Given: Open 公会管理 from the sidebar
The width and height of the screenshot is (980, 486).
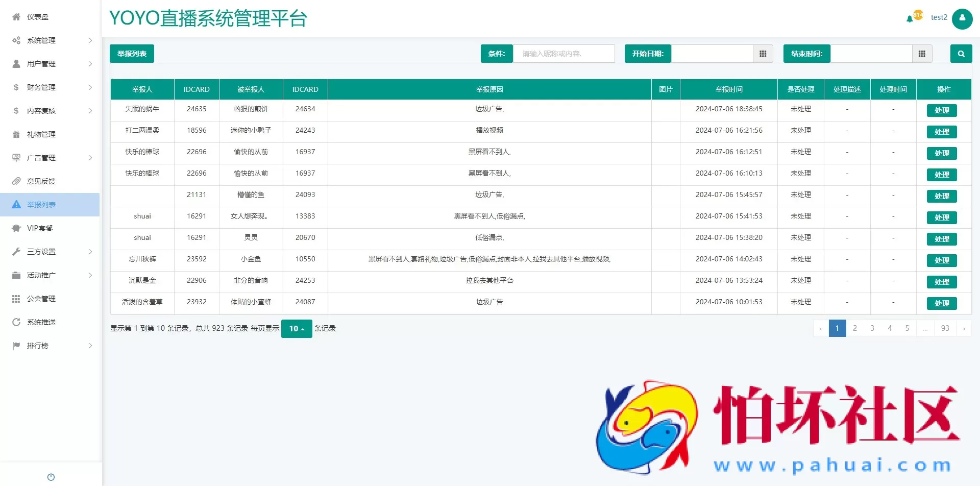Looking at the screenshot, I should coord(41,299).
